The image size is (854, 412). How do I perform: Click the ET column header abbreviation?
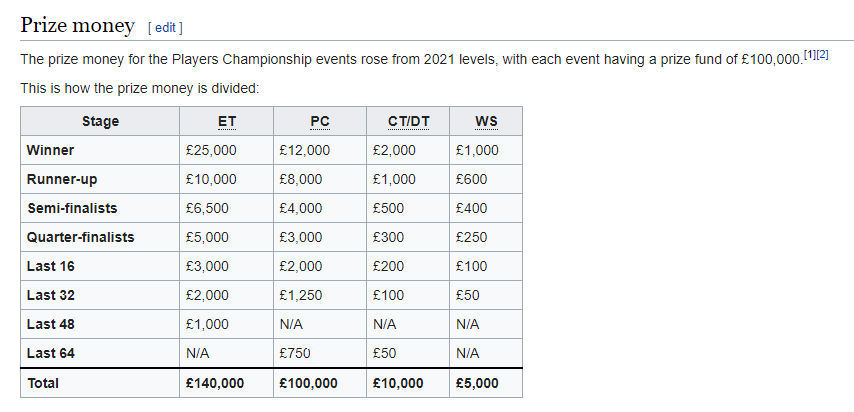227,122
